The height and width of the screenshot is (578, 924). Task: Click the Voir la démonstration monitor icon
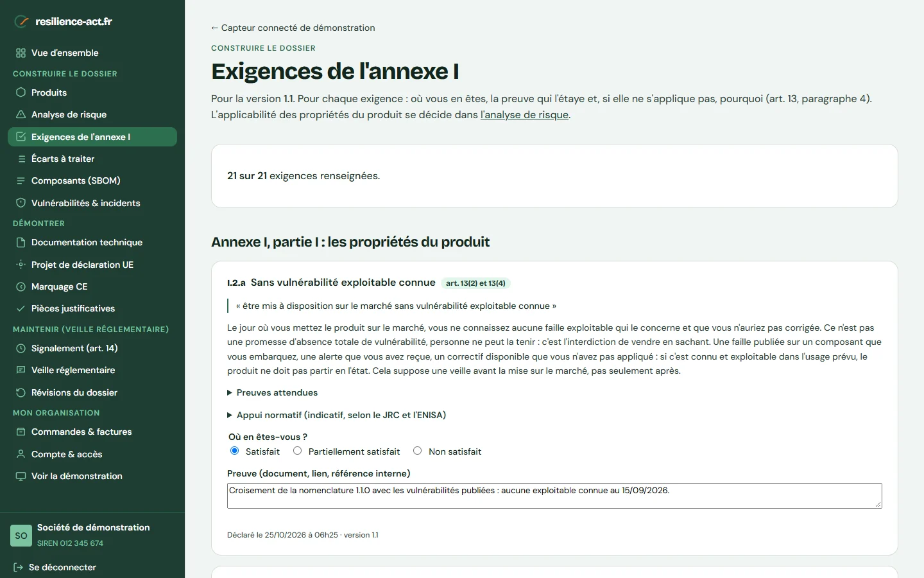21,476
